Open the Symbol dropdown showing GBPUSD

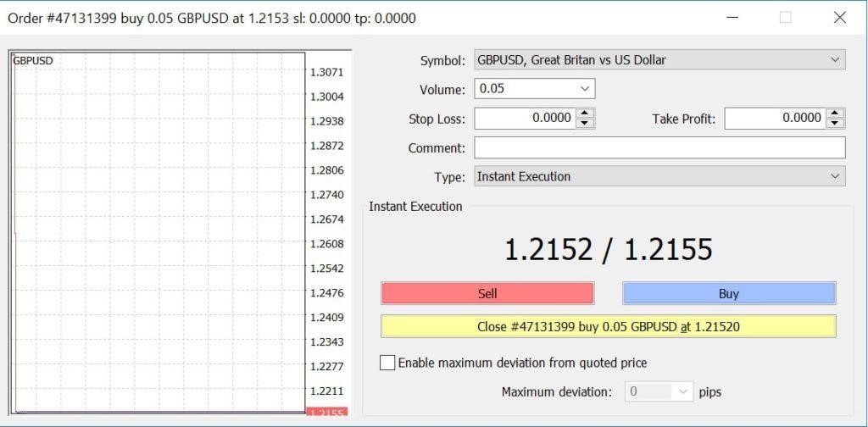659,60
